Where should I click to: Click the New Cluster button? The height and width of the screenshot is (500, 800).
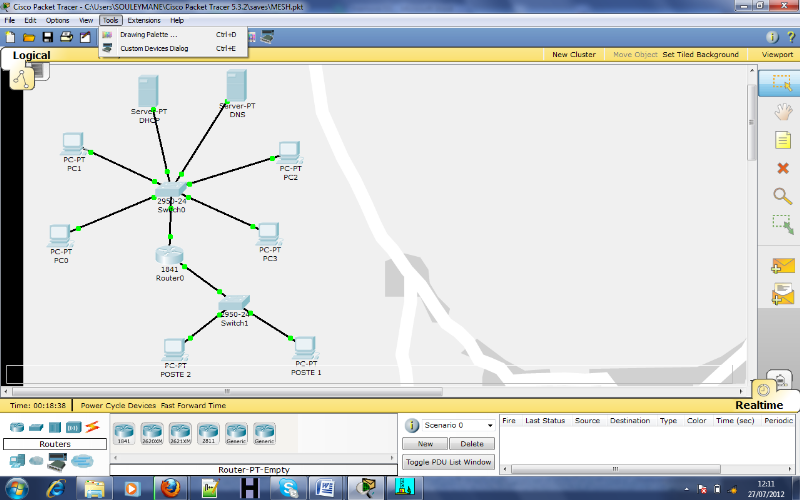click(573, 54)
